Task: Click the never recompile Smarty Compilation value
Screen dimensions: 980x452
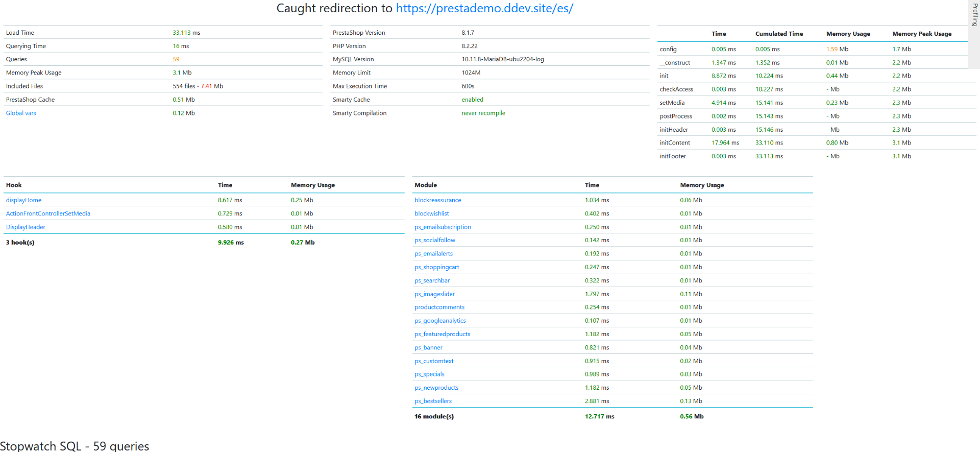Action: coord(483,113)
